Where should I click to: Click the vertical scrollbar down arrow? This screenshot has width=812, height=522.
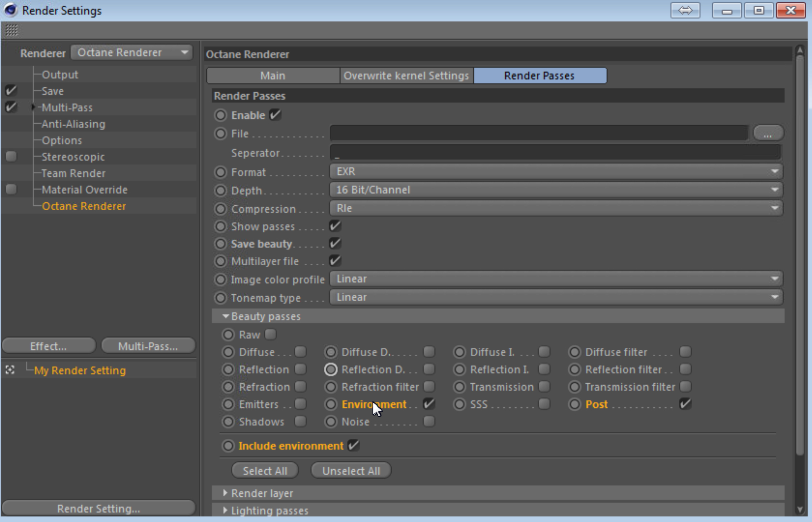coord(799,509)
